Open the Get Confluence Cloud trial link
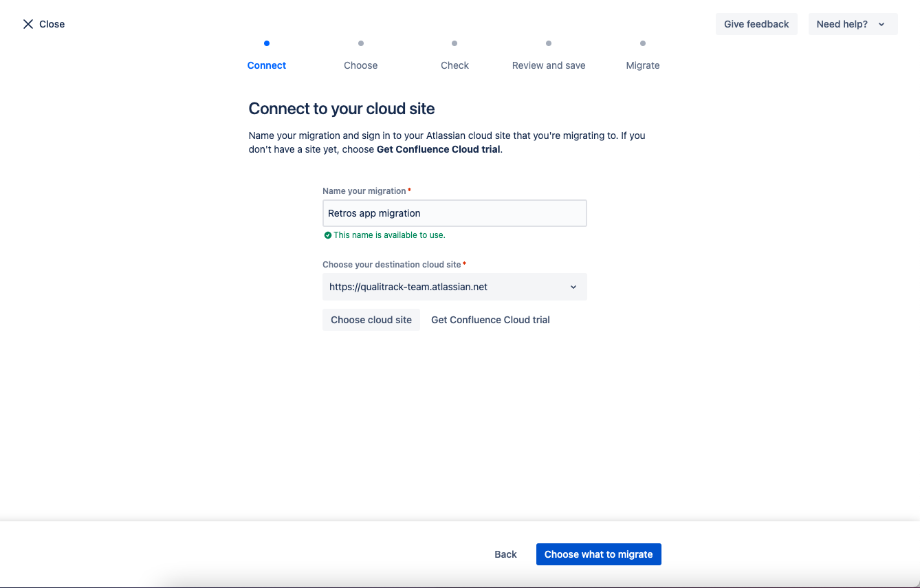This screenshot has height=588, width=920. click(x=490, y=320)
